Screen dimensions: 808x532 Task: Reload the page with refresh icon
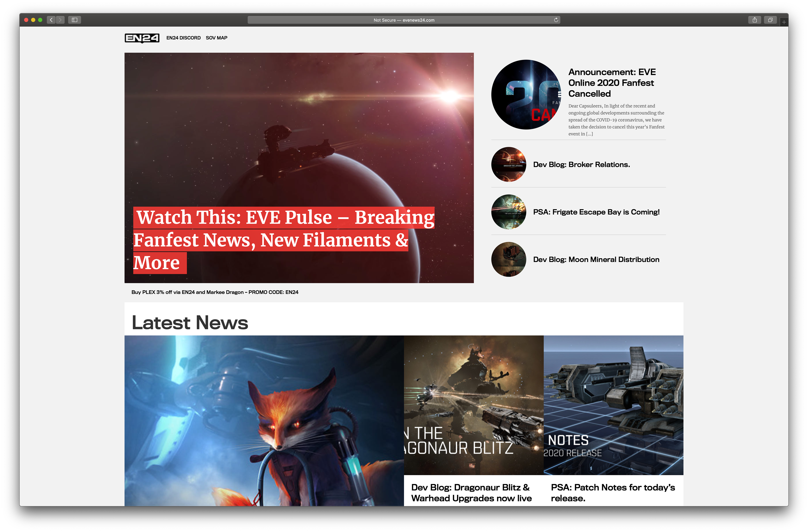556,20
